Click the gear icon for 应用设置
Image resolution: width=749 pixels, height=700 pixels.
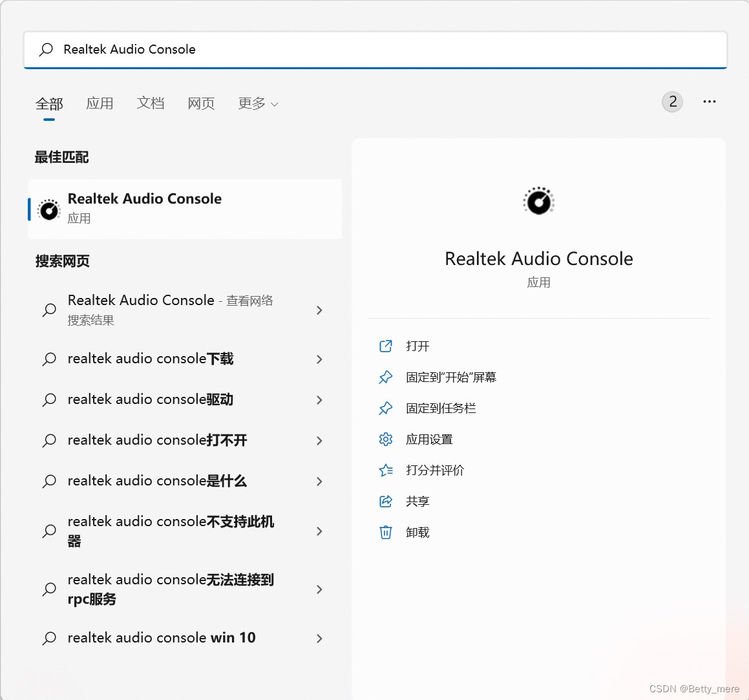386,439
